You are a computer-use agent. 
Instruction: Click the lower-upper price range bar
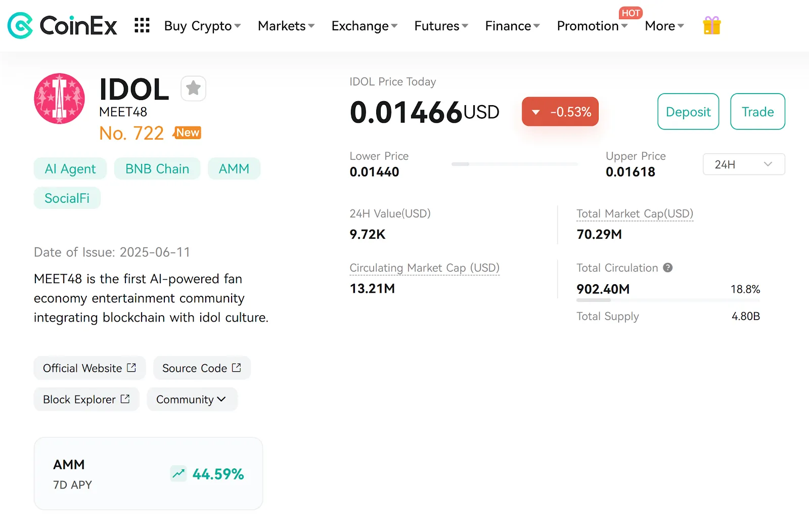(515, 164)
